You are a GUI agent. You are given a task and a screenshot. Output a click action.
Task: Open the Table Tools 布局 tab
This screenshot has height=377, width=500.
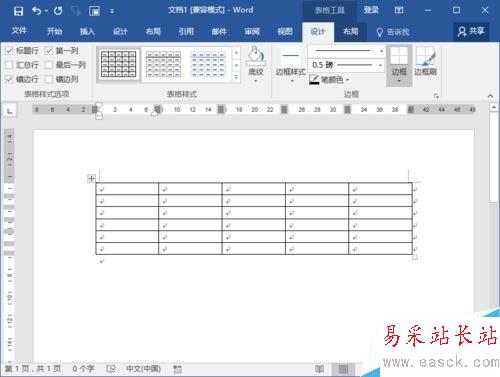point(351,32)
